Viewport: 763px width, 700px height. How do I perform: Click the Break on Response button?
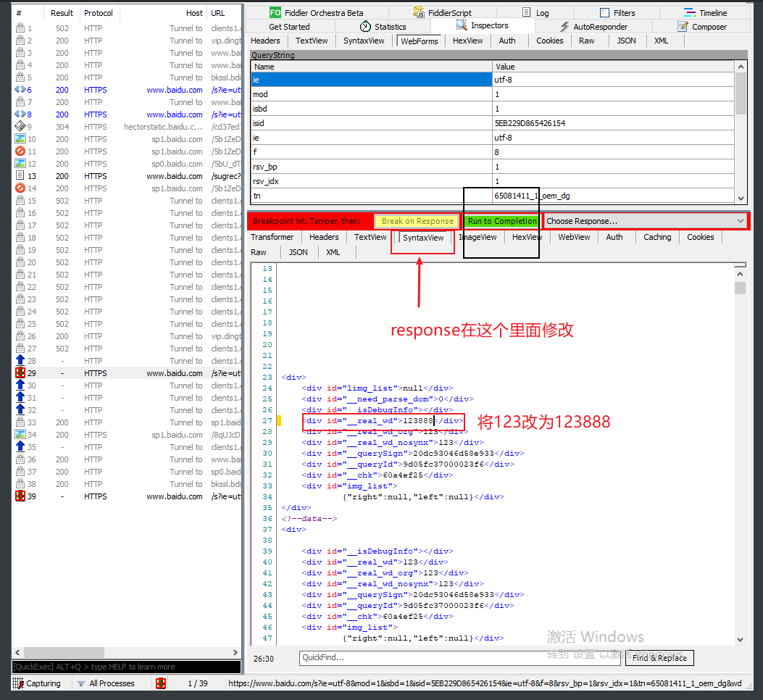tap(417, 221)
